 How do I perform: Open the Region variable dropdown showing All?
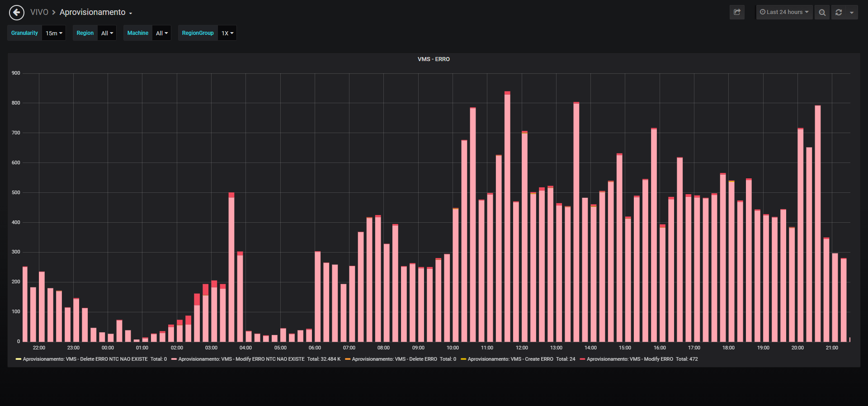pos(107,33)
